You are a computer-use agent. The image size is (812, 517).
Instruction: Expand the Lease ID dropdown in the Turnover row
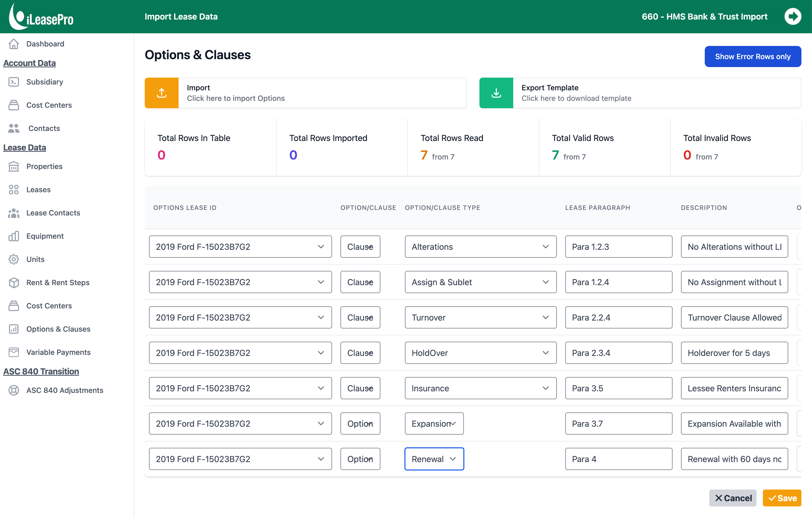click(240, 317)
